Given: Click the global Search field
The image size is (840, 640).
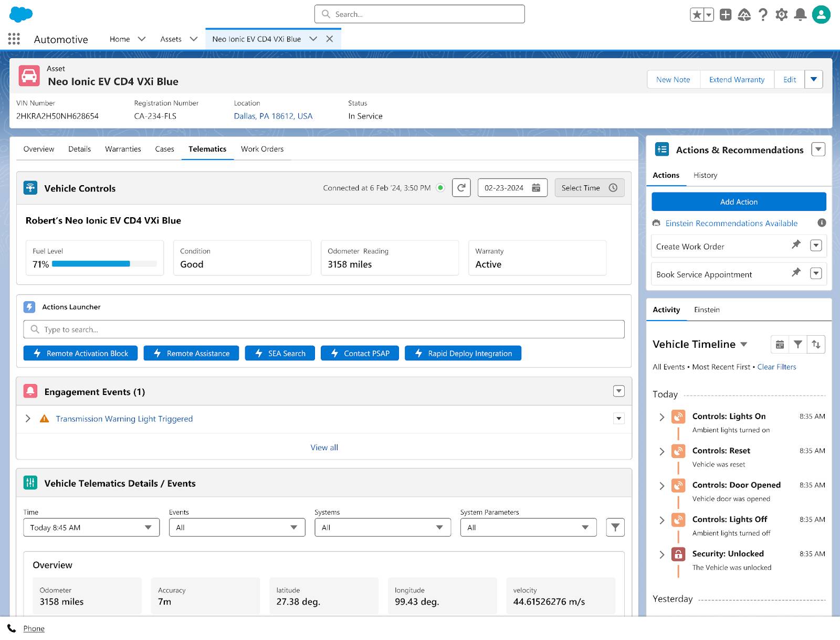Looking at the screenshot, I should click(419, 14).
